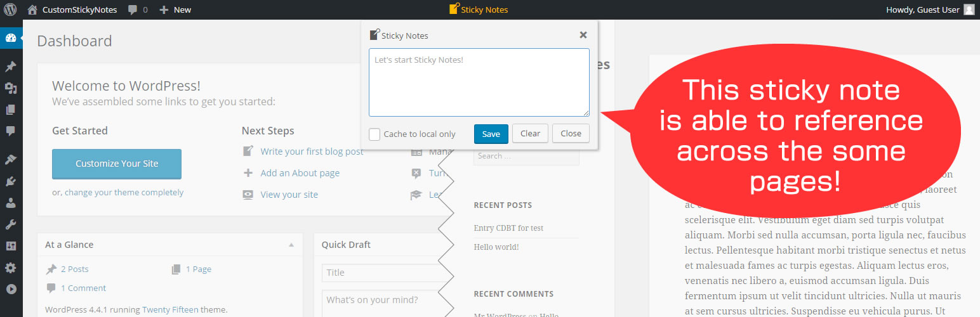980x317 pixels.
Task: Focus the Sticky Notes text area
Action: pyautogui.click(x=479, y=82)
